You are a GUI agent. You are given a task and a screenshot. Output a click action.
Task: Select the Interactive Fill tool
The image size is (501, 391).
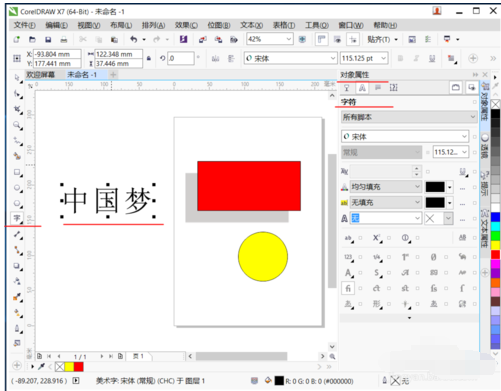pyautogui.click(x=17, y=313)
